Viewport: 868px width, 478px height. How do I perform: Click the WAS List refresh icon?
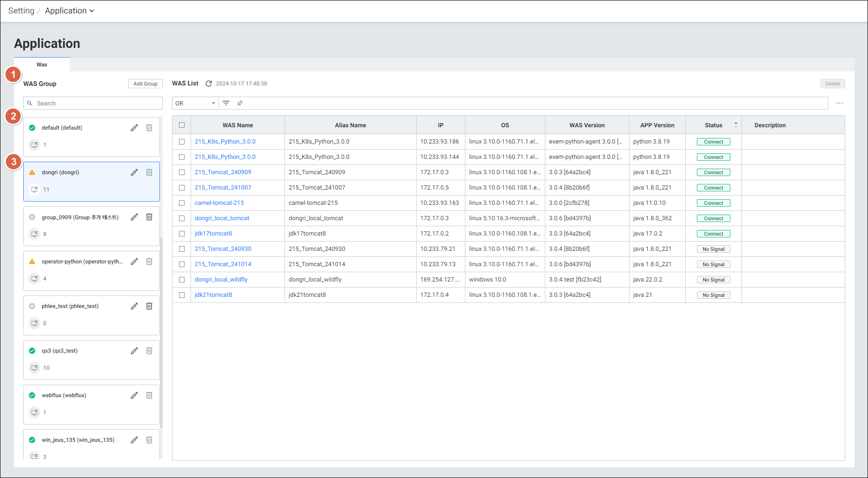(x=209, y=84)
